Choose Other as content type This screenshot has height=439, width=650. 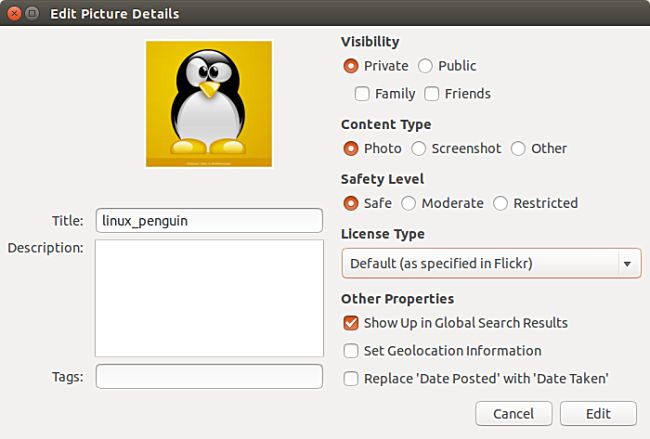[518, 148]
